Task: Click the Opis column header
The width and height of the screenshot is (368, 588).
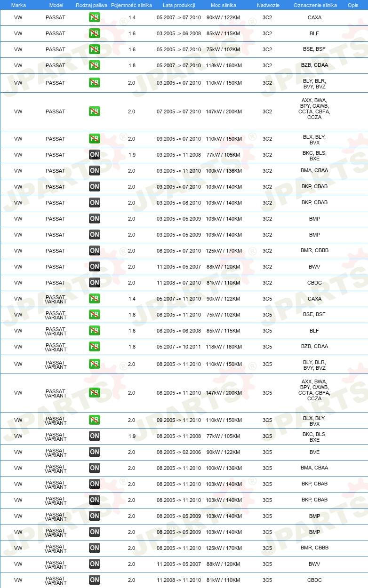Action: 353,5
